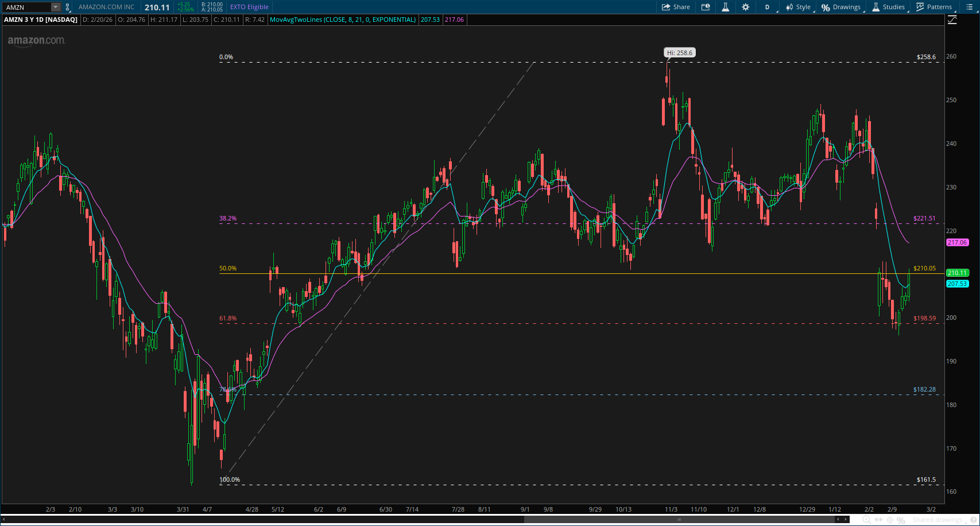Viewport: 980px width, 526px height.
Task: Click the pan arrows icon at bottom
Action: pyautogui.click(x=878, y=520)
